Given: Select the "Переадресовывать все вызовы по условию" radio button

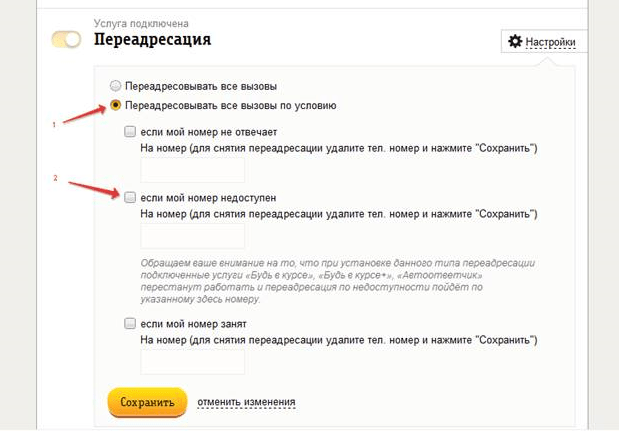Looking at the screenshot, I should (117, 105).
